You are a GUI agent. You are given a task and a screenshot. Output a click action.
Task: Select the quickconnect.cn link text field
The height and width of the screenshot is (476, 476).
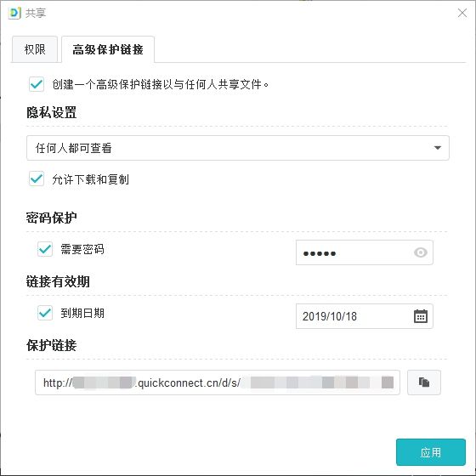[218, 382]
